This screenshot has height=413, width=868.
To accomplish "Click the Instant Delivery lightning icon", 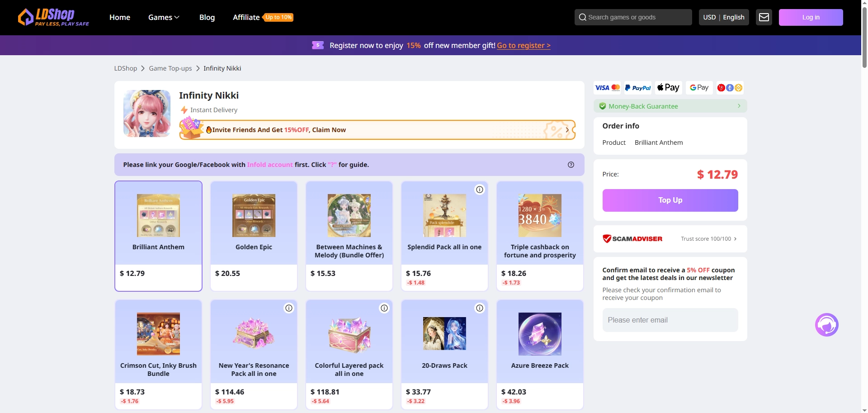I will point(184,110).
